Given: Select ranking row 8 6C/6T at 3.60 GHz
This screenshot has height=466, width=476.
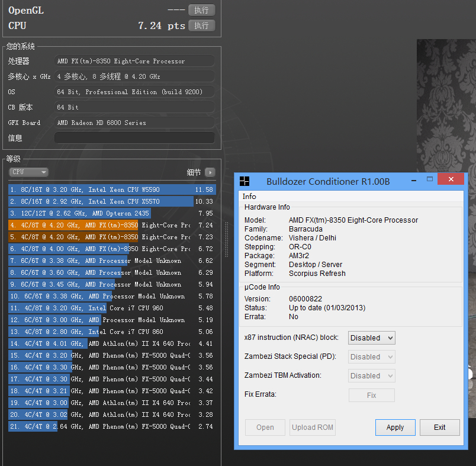Looking at the screenshot, I should click(112, 272).
